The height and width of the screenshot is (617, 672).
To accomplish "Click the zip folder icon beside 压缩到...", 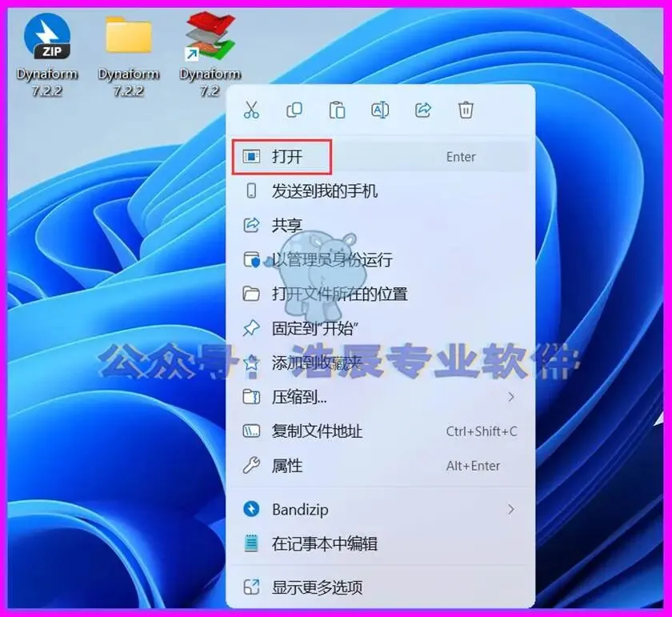I will (251, 397).
